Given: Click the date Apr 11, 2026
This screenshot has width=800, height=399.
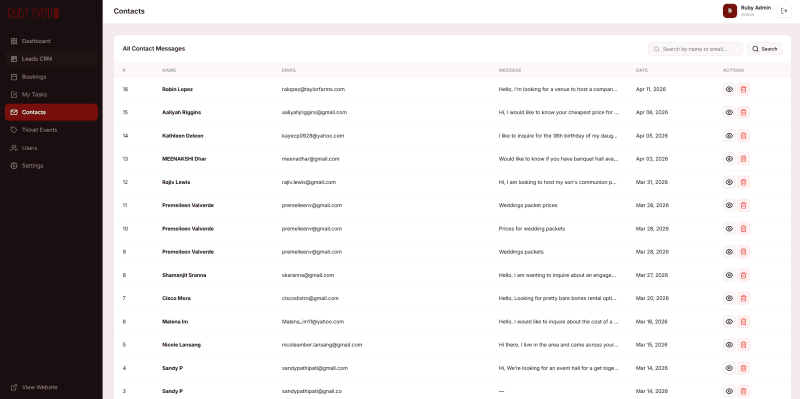Looking at the screenshot, I should pos(651,89).
